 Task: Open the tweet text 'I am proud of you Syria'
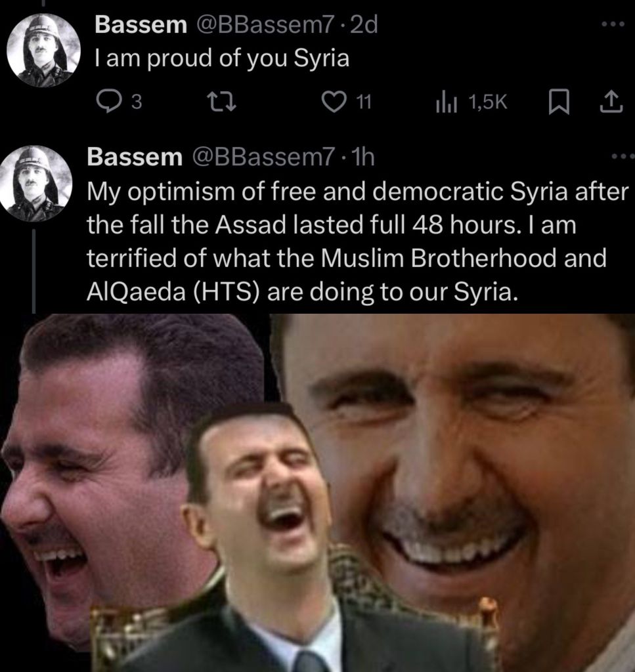click(222, 58)
